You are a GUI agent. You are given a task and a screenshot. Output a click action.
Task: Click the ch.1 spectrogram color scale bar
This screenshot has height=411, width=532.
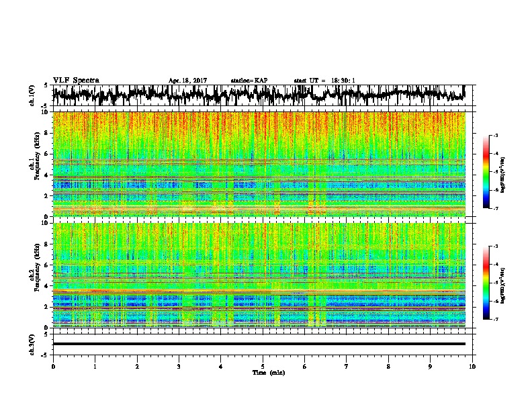(x=486, y=172)
